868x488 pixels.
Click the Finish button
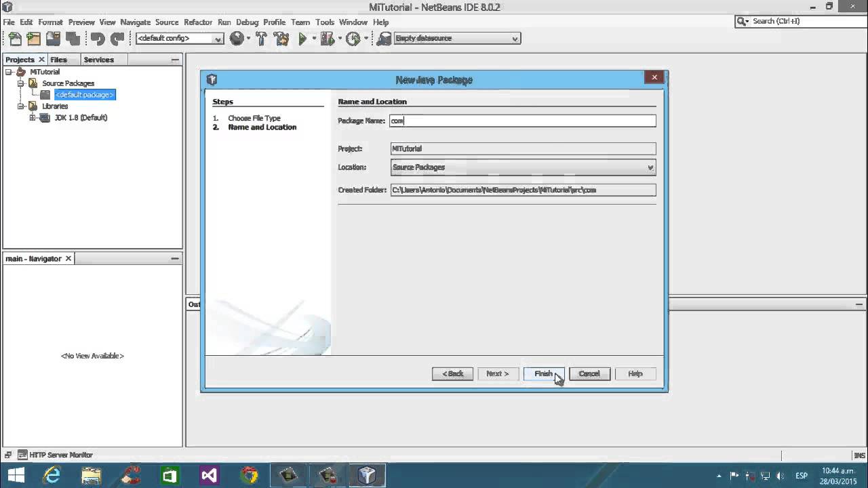tap(544, 373)
